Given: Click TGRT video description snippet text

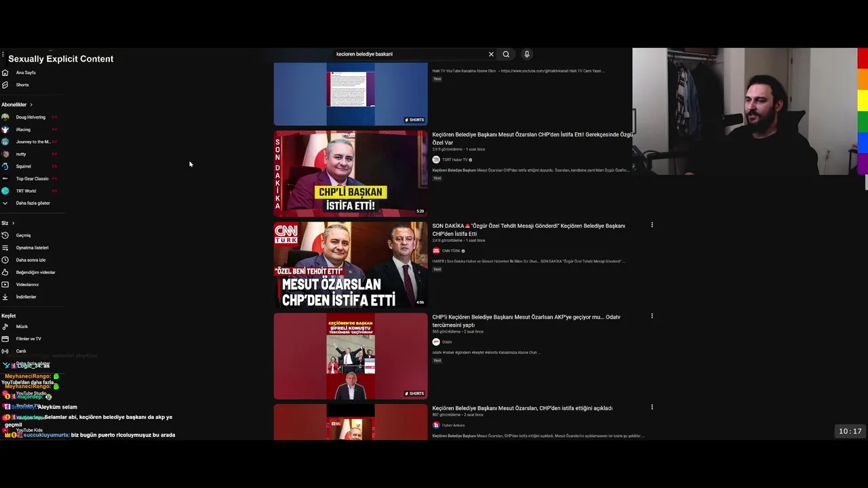Looking at the screenshot, I should tap(530, 170).
